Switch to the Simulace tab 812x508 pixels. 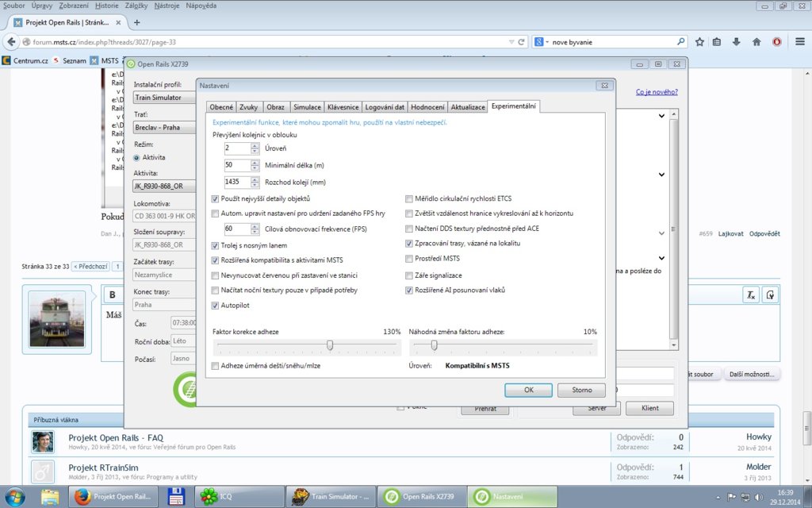(306, 107)
